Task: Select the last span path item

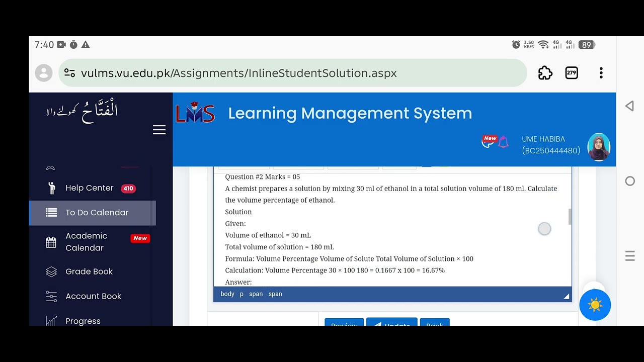Action: click(275, 294)
